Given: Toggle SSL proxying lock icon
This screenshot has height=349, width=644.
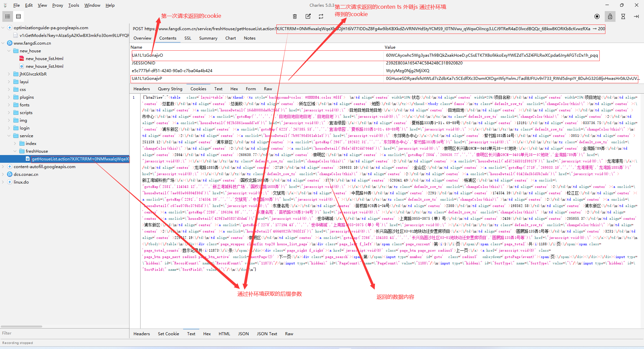Looking at the screenshot, I should tap(610, 16).
